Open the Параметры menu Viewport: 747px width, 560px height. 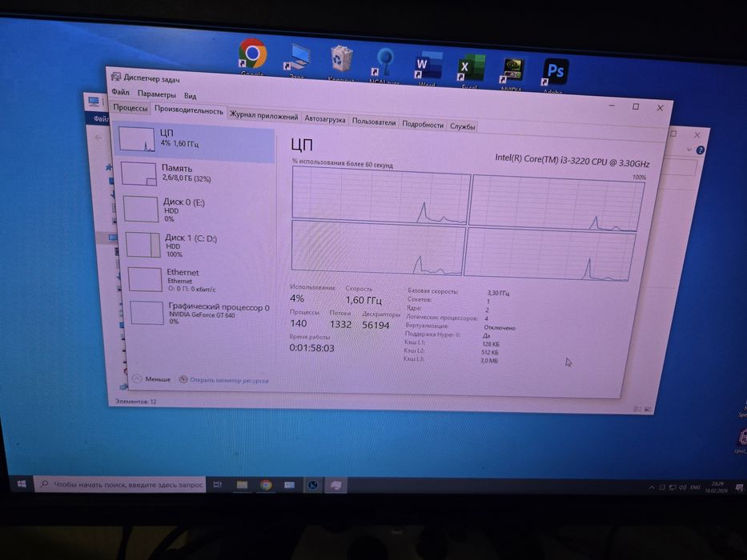point(156,94)
